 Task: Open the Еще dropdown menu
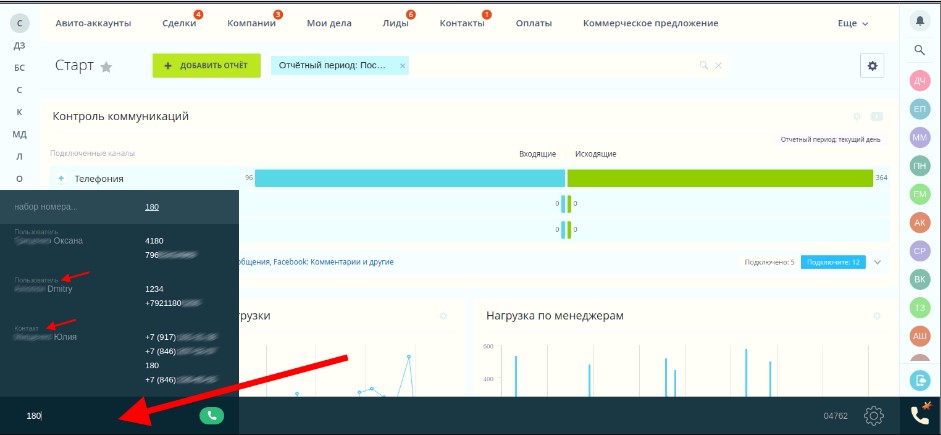[x=852, y=23]
